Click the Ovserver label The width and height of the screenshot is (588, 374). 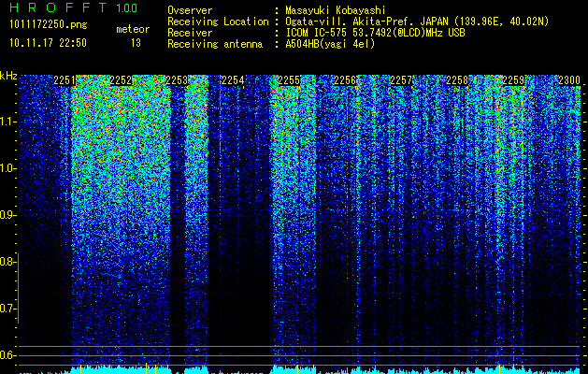tap(190, 10)
